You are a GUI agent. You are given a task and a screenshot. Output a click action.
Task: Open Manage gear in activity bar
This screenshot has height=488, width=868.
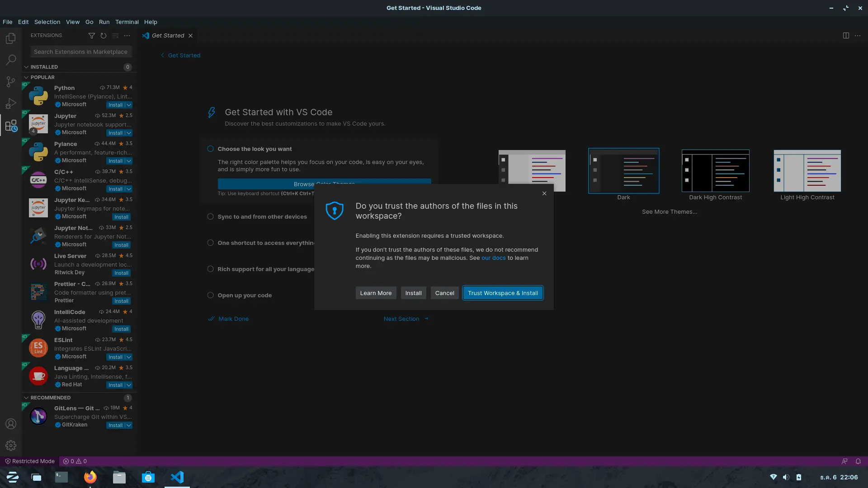tap(11, 446)
